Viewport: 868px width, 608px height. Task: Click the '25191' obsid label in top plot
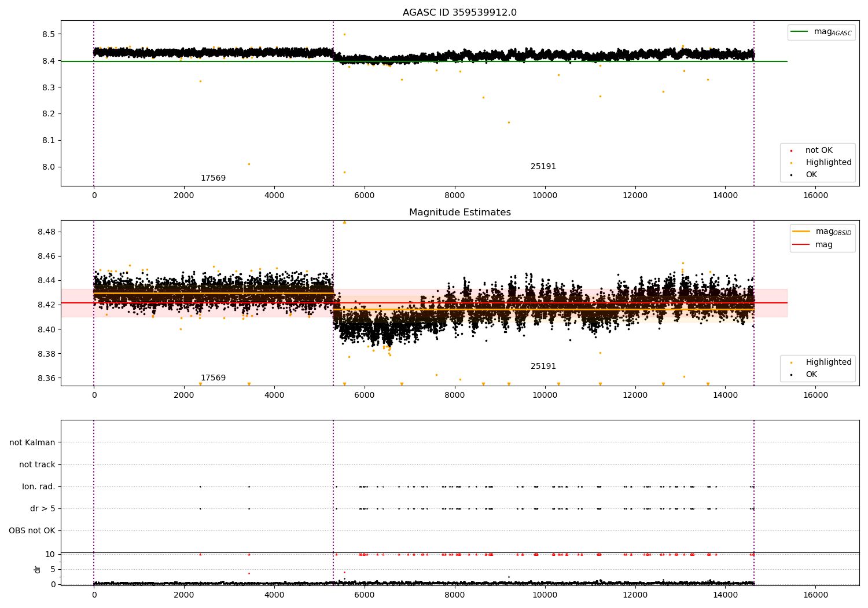[x=543, y=167]
